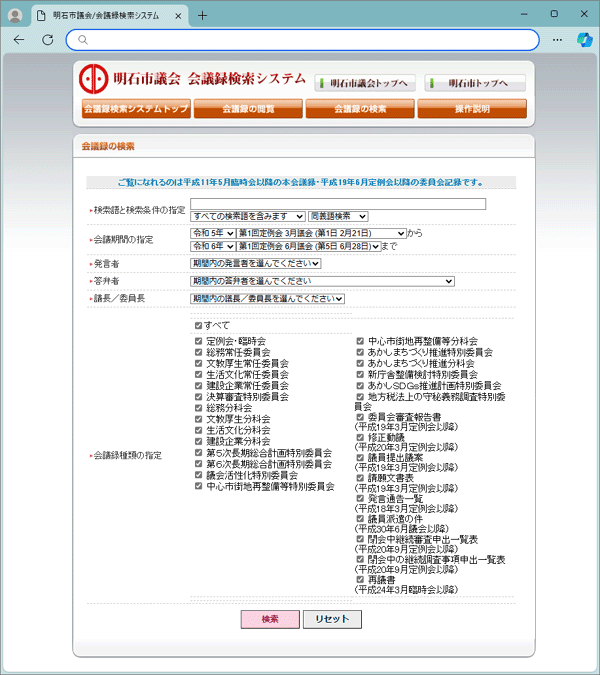Click the red 明石市議会 logo emblem
The width and height of the screenshot is (600, 675).
pos(93,79)
